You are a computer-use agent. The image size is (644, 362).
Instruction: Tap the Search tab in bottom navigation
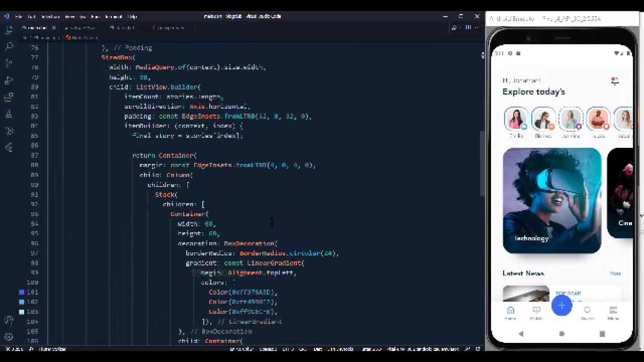tap(587, 313)
